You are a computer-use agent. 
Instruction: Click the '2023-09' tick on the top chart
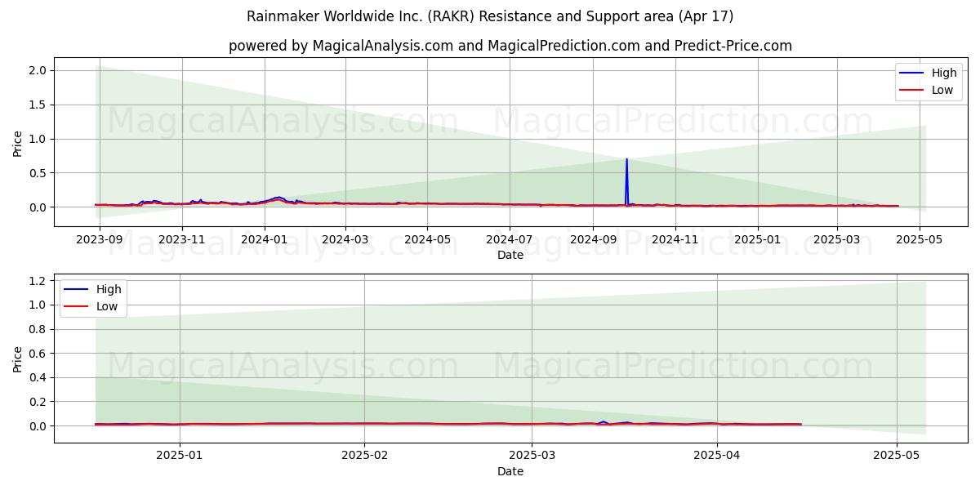pos(99,239)
